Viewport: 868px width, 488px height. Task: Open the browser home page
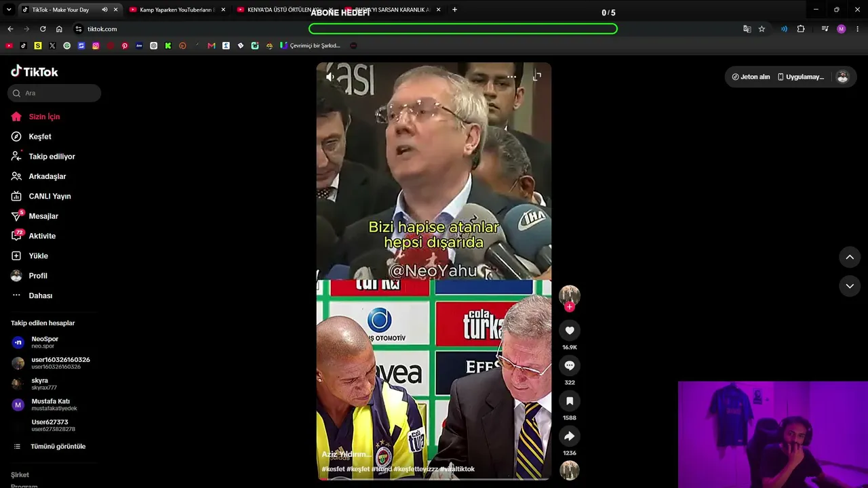(59, 29)
